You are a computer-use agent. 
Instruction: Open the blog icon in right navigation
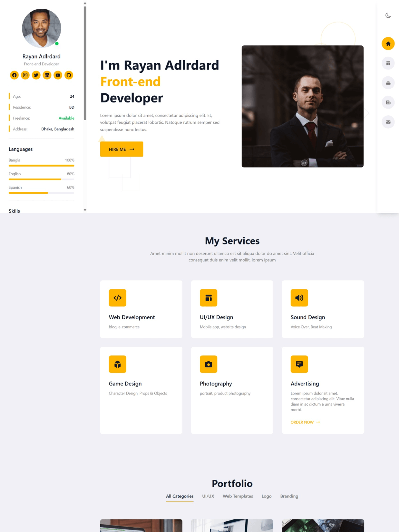(388, 102)
